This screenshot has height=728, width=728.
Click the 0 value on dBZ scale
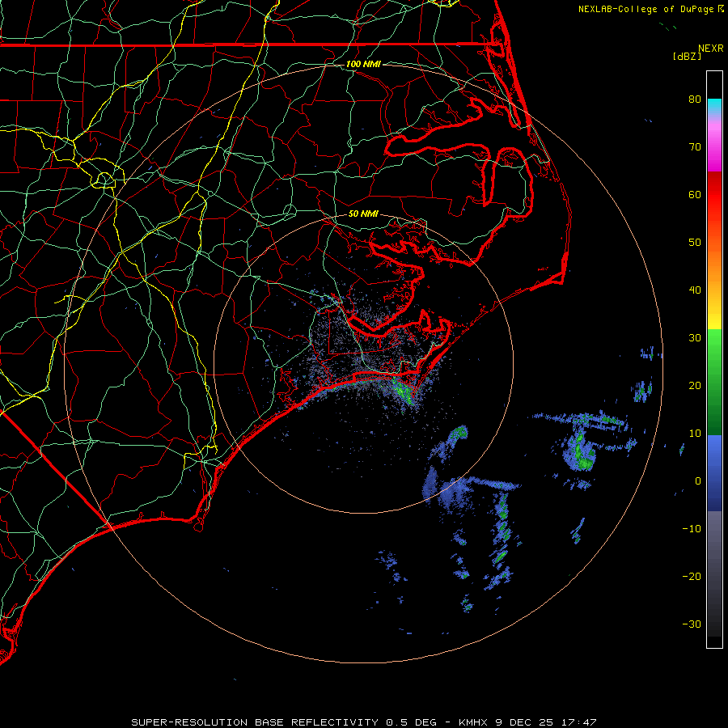pyautogui.click(x=698, y=481)
